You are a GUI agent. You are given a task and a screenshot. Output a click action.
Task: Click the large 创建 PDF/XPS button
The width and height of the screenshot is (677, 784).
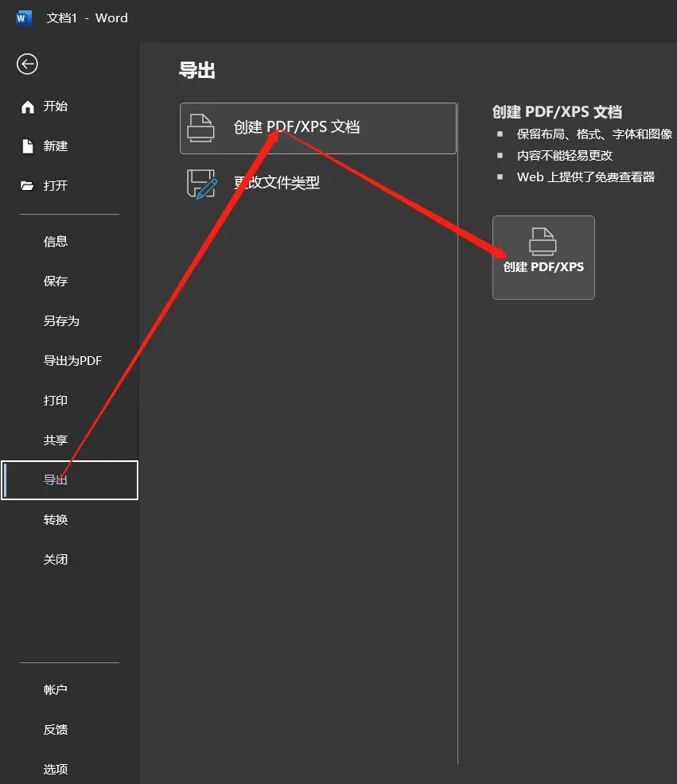click(x=543, y=258)
